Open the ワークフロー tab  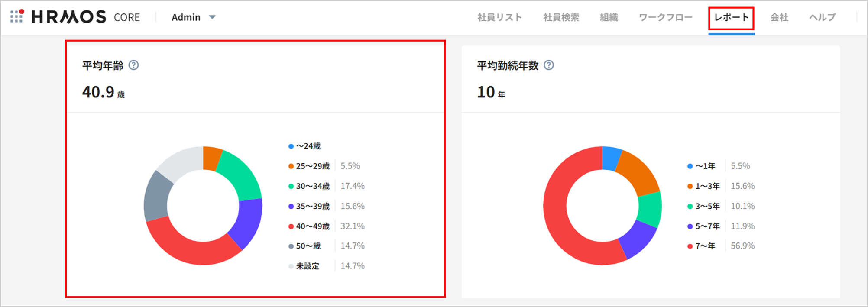tap(665, 17)
